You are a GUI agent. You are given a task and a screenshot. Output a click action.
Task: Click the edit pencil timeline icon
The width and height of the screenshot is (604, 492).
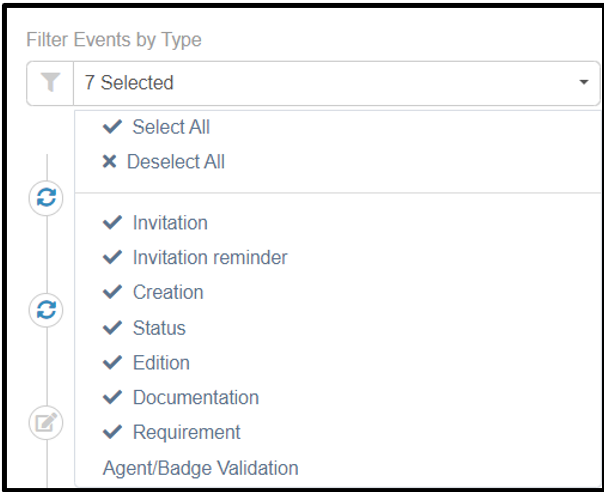46,423
